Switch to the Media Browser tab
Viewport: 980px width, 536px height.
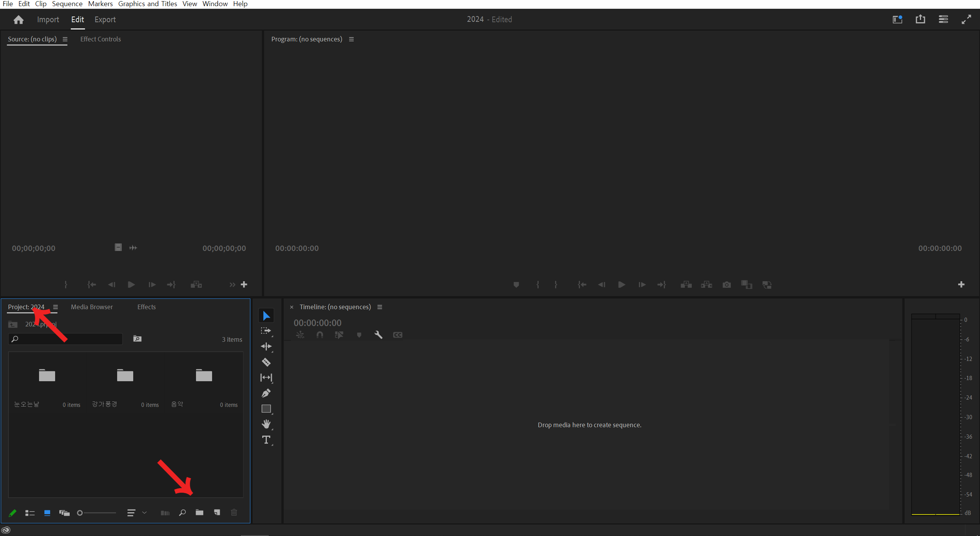tap(91, 306)
